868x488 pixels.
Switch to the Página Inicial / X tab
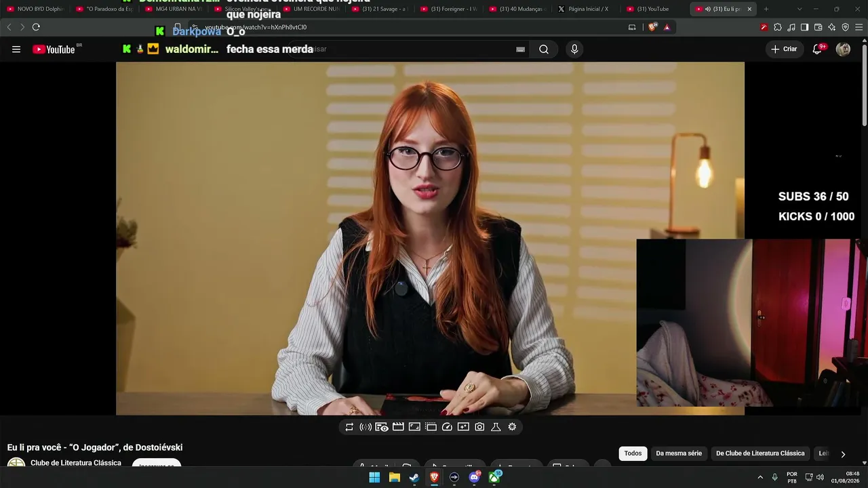click(587, 9)
